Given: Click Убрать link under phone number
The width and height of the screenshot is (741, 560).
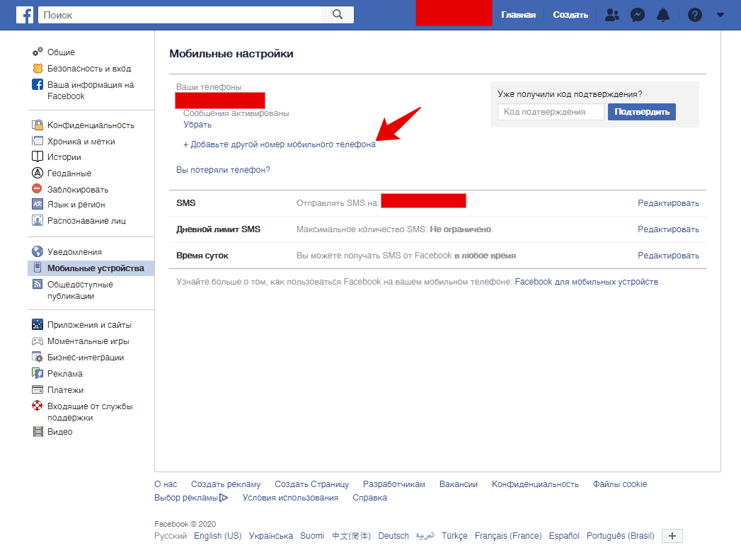Looking at the screenshot, I should coord(197,125).
